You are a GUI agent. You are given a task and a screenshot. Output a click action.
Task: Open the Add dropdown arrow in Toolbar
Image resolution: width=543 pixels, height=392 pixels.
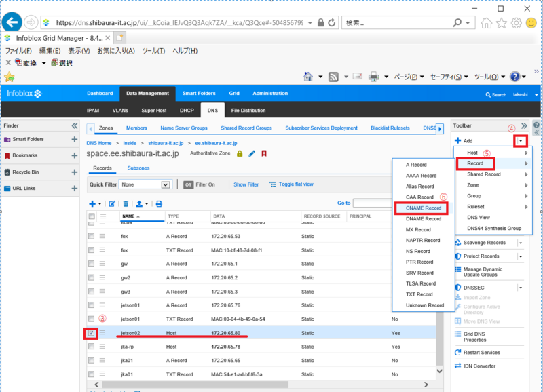pos(521,141)
